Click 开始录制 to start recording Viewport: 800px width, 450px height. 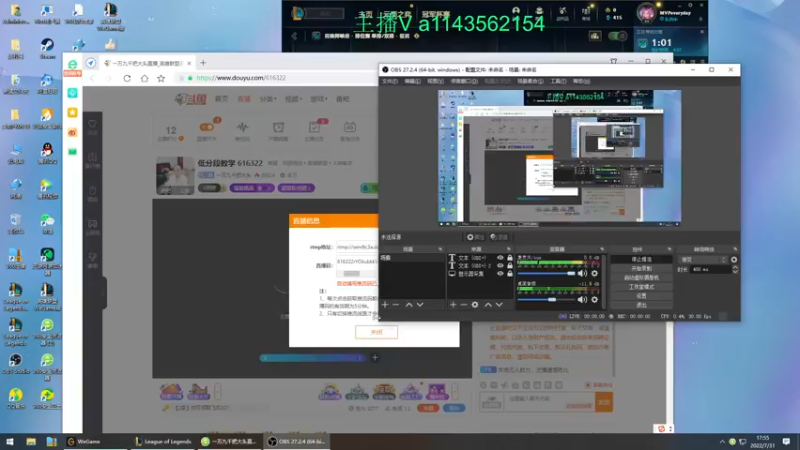[641, 268]
